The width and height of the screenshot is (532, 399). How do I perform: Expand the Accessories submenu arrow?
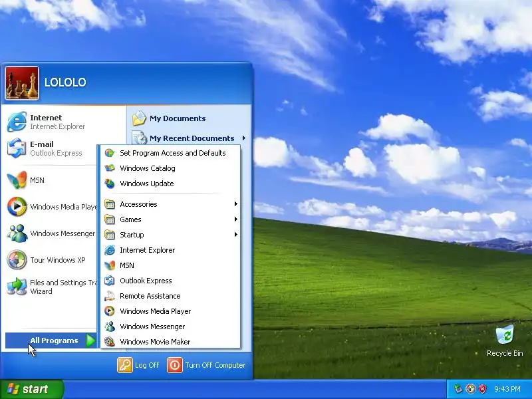(x=236, y=204)
